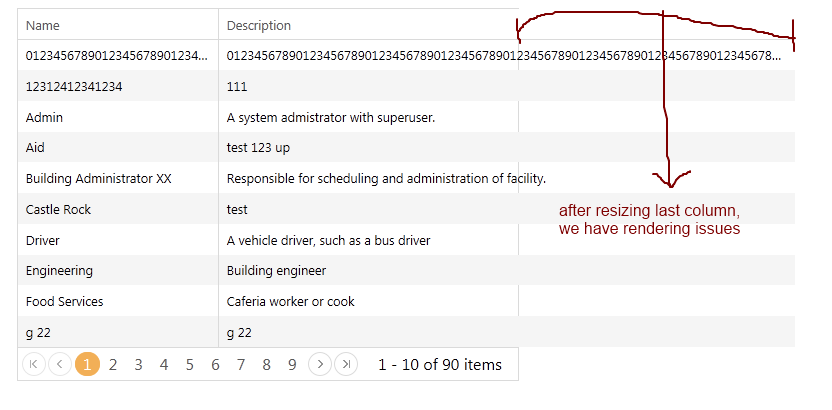
Task: Go to the previous page arrow
Action: pos(59,365)
